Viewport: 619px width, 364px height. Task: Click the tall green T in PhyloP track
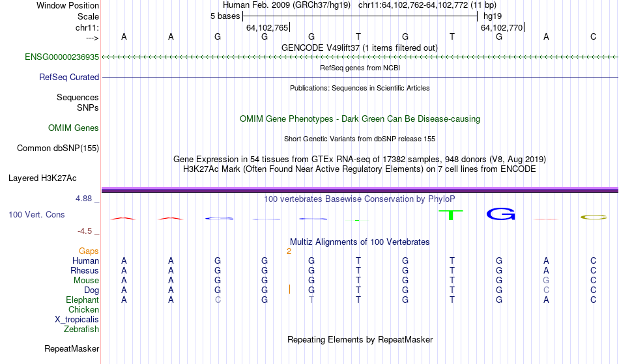point(451,216)
